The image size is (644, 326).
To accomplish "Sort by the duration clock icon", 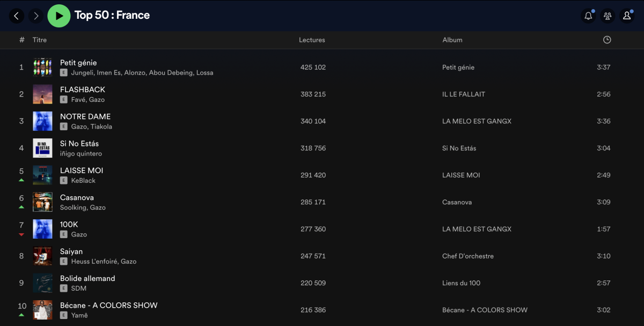I will [x=607, y=40].
